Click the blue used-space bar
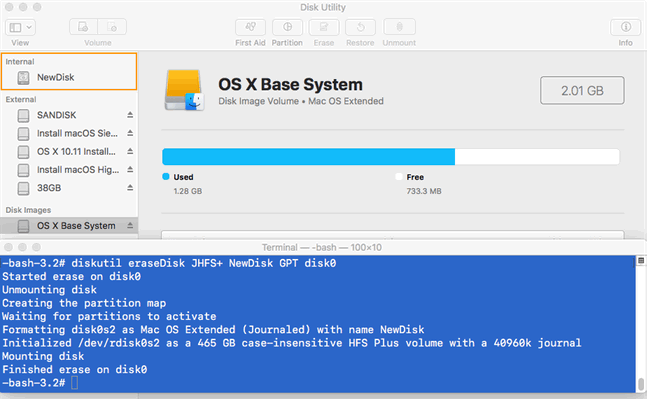This screenshot has height=399, width=647. [x=309, y=157]
